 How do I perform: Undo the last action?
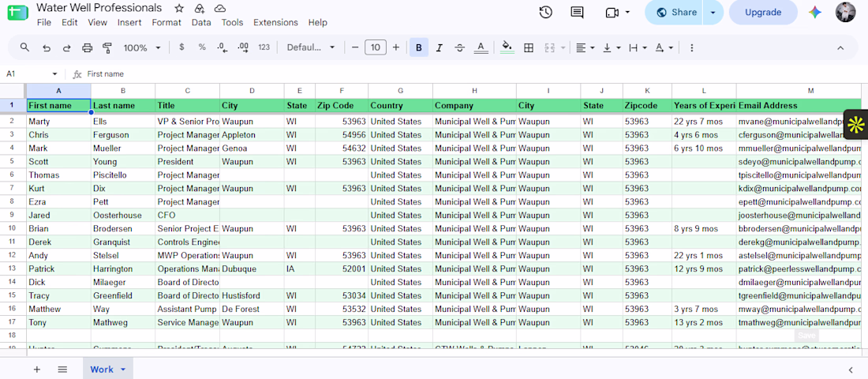pyautogui.click(x=47, y=48)
